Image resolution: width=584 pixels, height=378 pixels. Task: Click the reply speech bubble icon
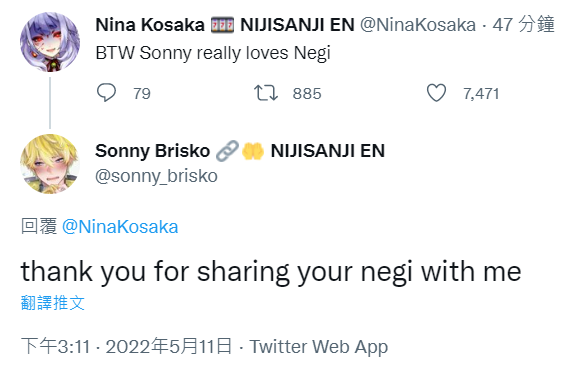tap(106, 92)
